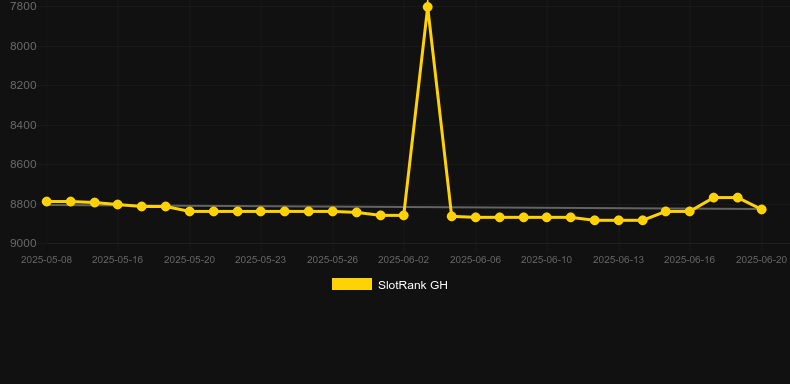Click the data point above 2025-06-10
Image resolution: width=790 pixels, height=384 pixels.
coord(547,217)
